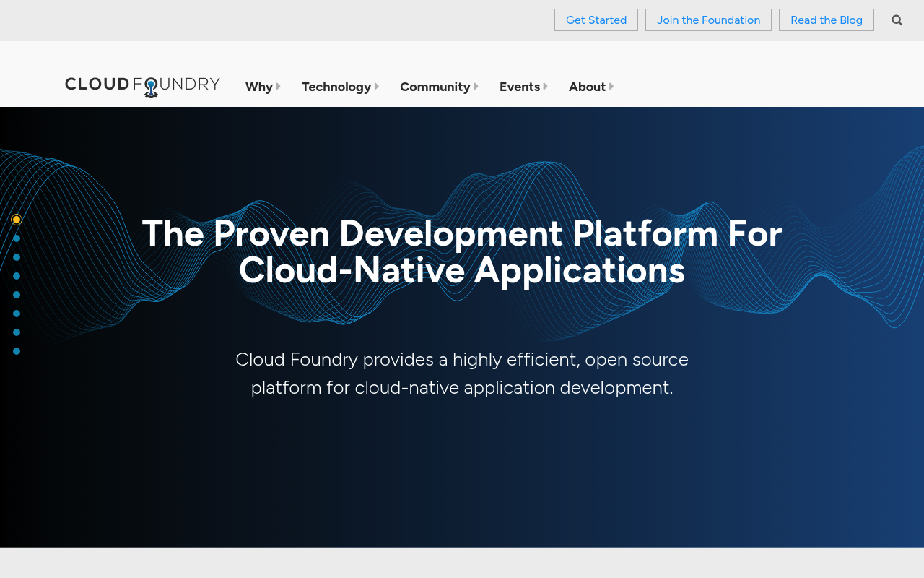Select the fourth section navigation dot
Image resolution: width=924 pixels, height=578 pixels.
pyautogui.click(x=17, y=276)
